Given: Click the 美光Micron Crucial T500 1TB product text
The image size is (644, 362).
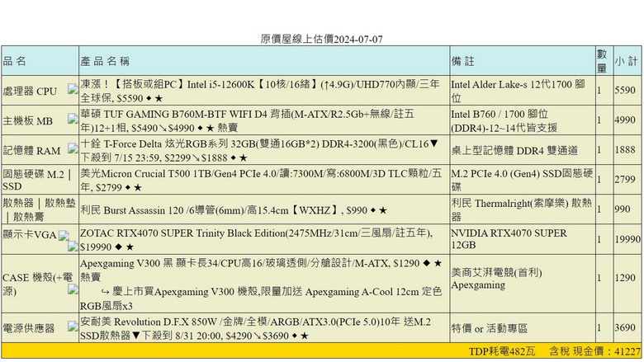Looking at the screenshot, I should point(261,180).
